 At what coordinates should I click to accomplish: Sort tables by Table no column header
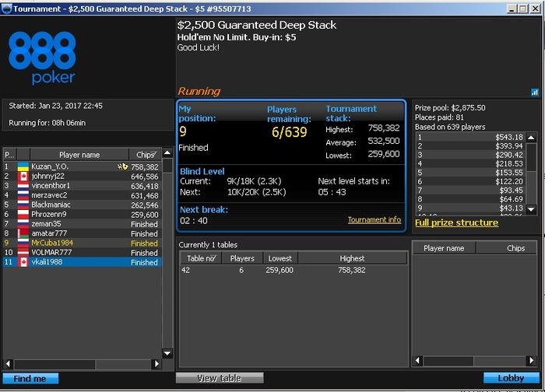(201, 258)
